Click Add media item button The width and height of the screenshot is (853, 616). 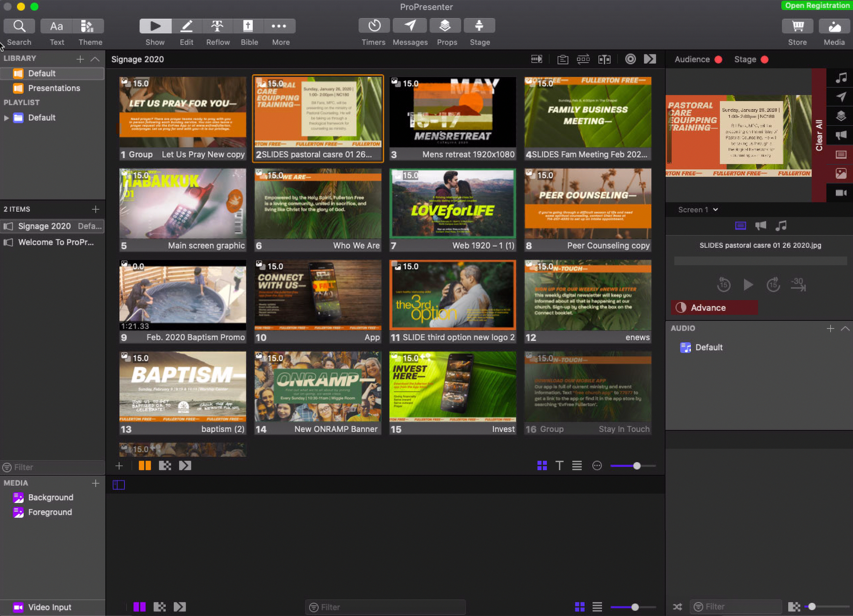[96, 482]
